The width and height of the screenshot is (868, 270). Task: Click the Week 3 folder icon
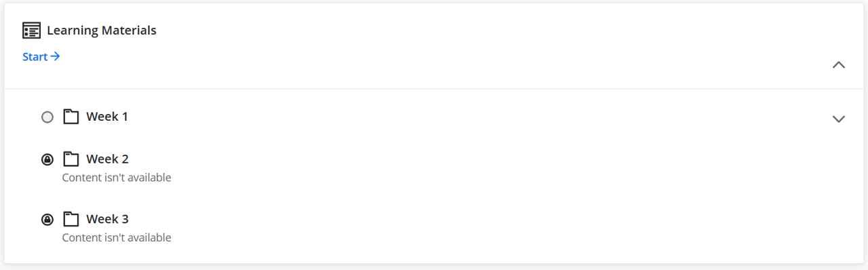71,219
